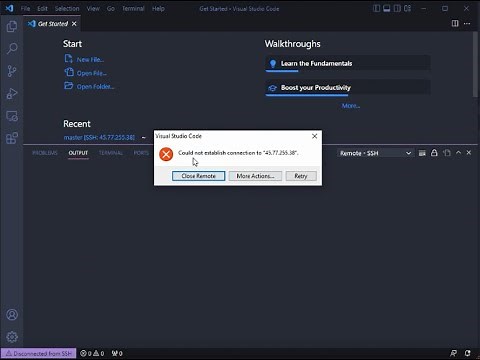Toggle panel layout icon in title bar
Image resolution: width=480 pixels, height=360 pixels.
[387, 8]
